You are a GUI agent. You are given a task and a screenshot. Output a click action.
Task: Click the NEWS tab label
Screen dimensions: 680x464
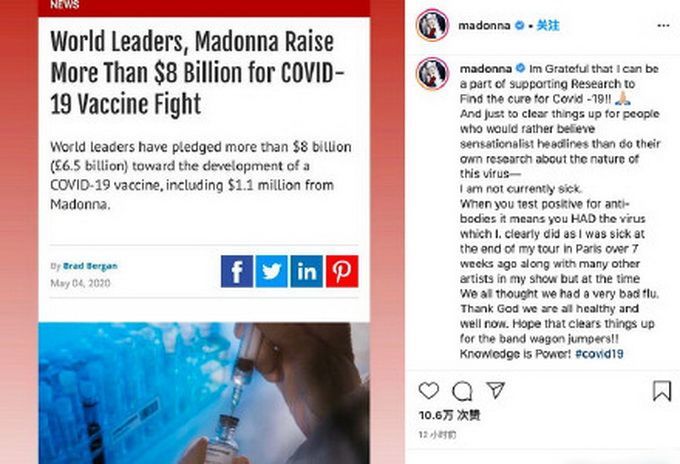(65, 5)
